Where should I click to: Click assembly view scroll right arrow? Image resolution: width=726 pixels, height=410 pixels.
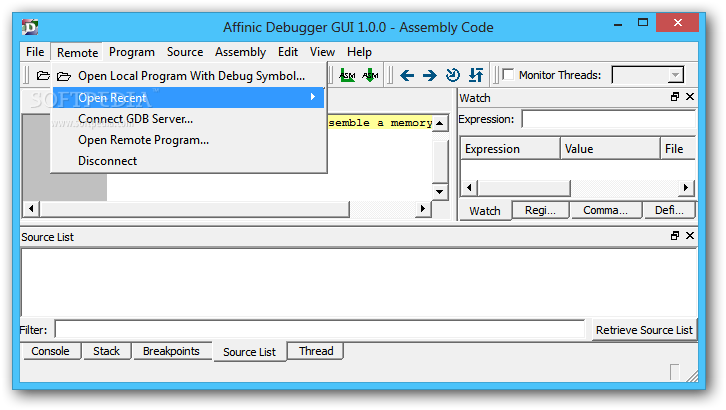[422, 209]
